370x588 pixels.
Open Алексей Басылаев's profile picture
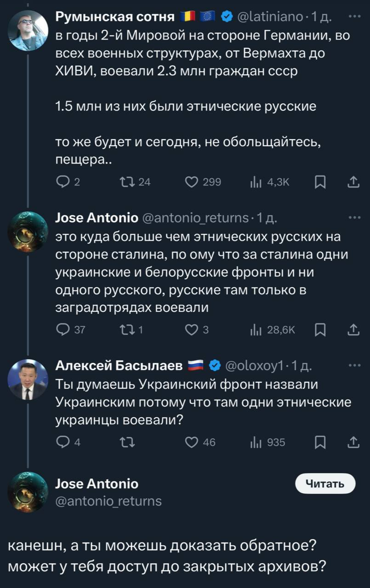(x=28, y=379)
